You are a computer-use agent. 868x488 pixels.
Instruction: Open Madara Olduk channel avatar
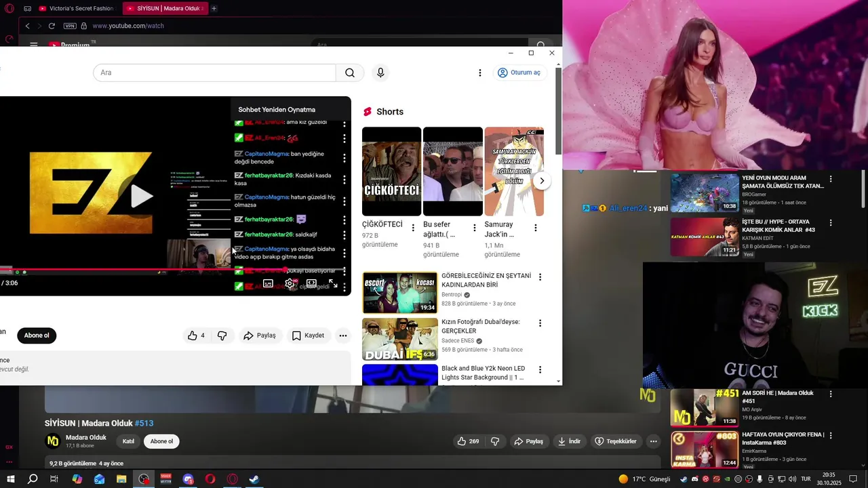(52, 441)
